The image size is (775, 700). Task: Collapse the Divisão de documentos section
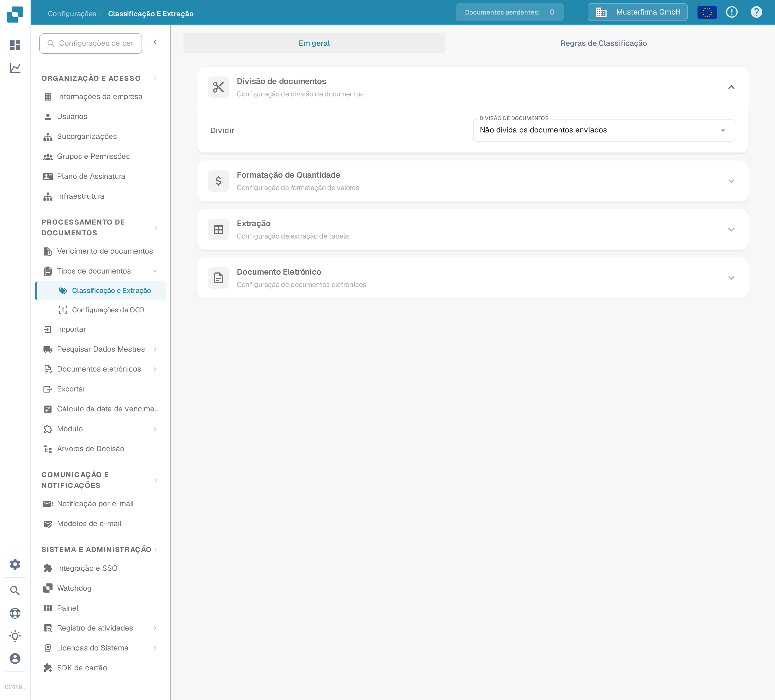point(731,87)
